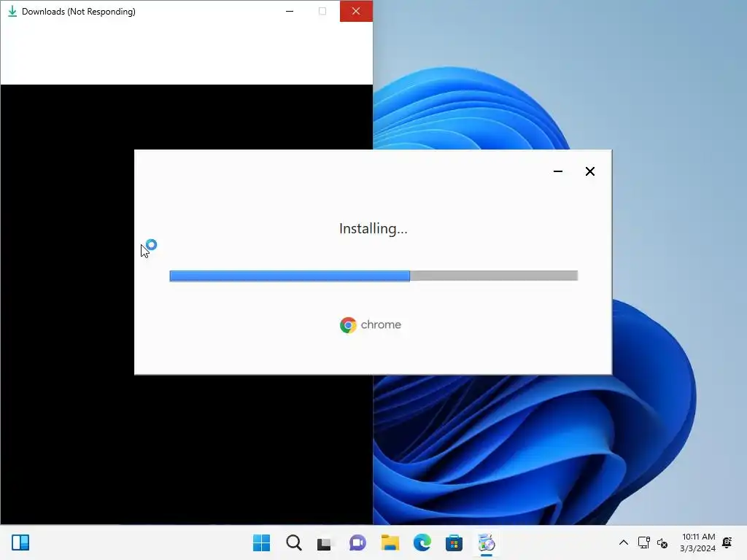Open taskbar Search
The height and width of the screenshot is (560, 747).
(x=294, y=542)
